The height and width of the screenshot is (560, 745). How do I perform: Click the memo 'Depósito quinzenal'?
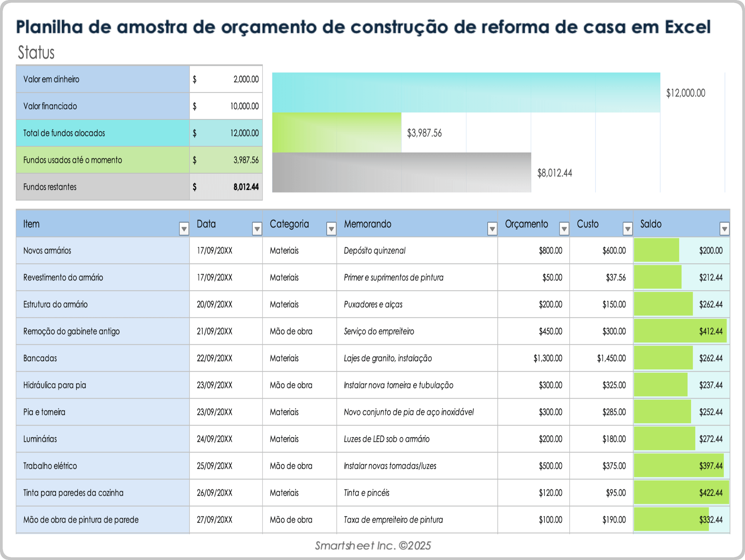click(374, 251)
